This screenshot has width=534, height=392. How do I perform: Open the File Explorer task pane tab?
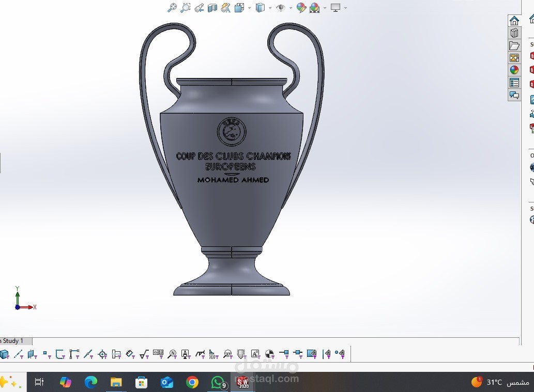click(x=514, y=45)
